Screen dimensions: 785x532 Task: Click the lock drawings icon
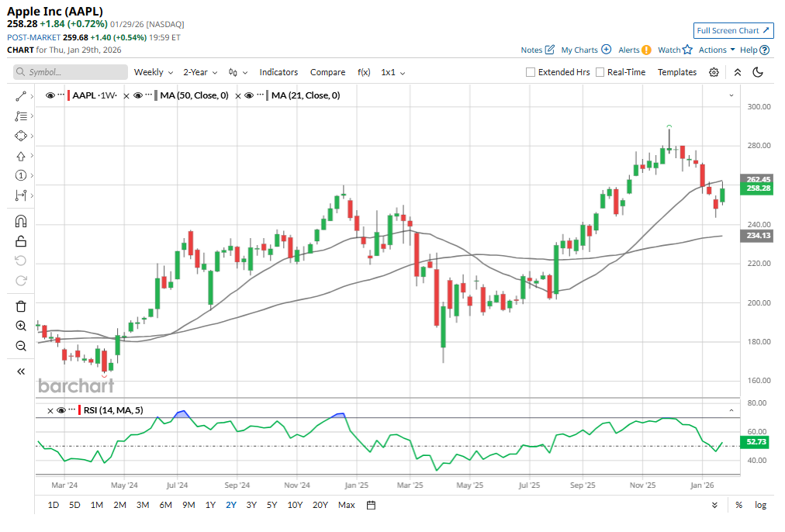[x=21, y=241]
